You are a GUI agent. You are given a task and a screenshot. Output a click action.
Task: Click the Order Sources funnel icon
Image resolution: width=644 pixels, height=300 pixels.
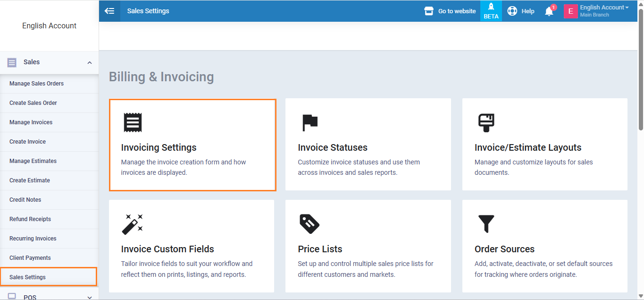(486, 224)
